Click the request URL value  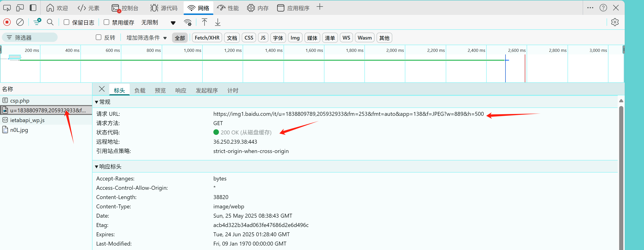point(349,114)
